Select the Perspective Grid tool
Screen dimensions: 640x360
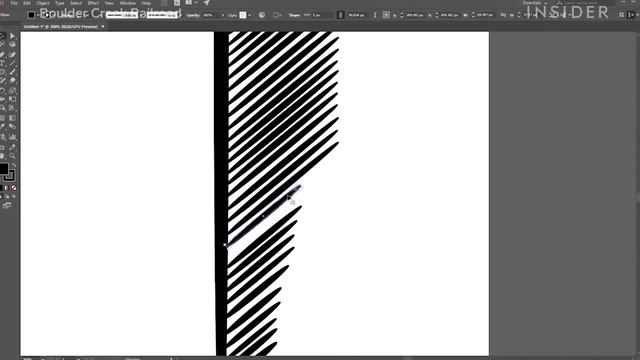[x=12, y=108]
